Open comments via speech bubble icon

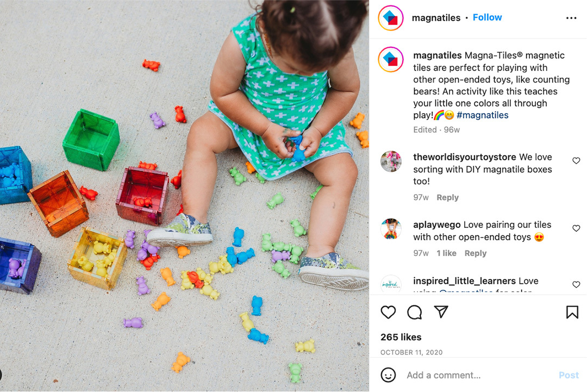(414, 312)
